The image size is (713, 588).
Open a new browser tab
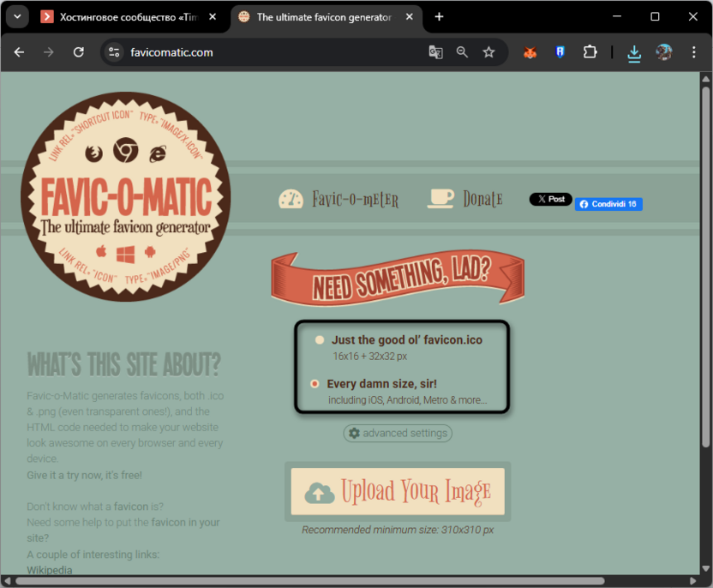(439, 17)
